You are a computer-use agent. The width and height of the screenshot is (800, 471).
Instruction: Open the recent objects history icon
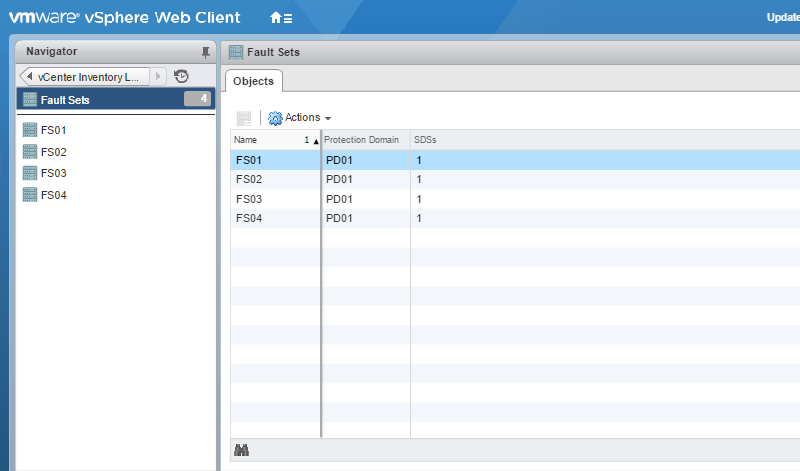point(181,76)
